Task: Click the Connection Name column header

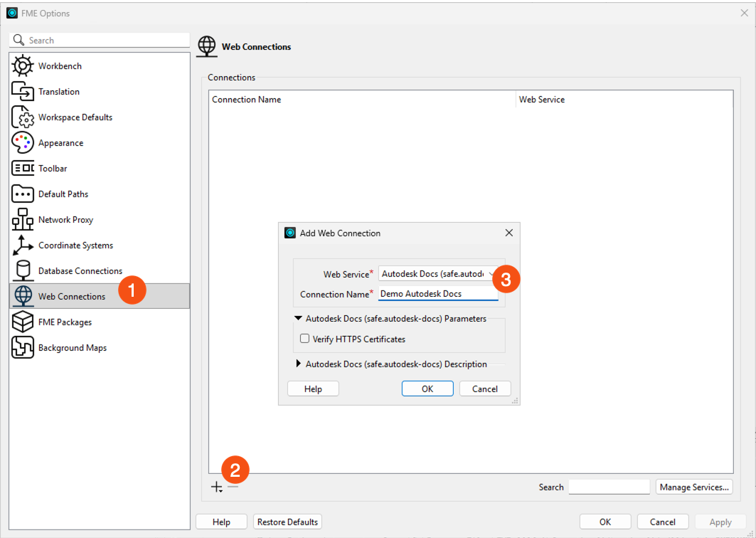Action: click(362, 100)
